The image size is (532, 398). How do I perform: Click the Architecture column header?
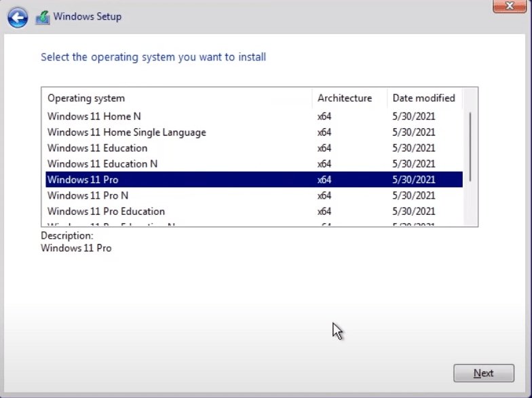[349, 98]
